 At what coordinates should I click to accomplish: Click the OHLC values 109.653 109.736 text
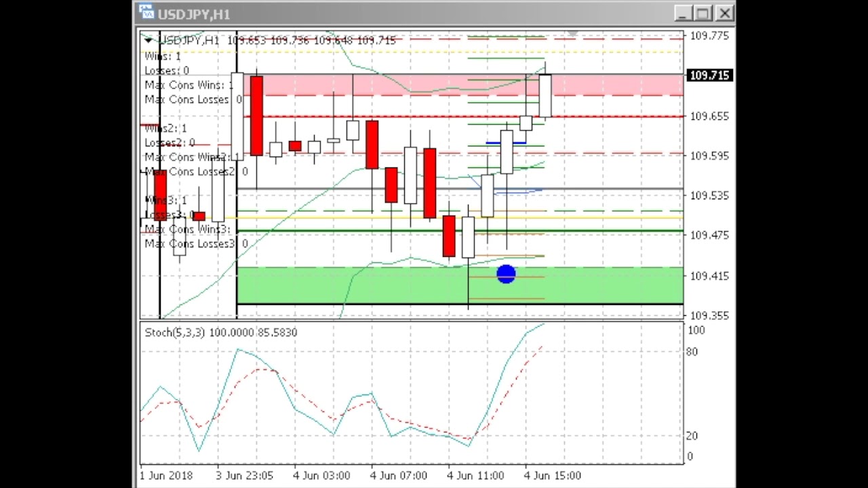click(268, 41)
